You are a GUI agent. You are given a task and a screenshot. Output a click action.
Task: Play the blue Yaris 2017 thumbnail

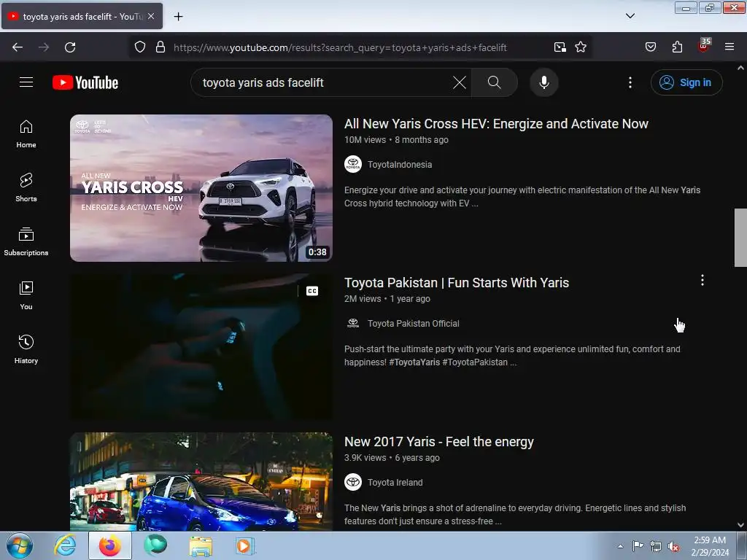point(201,481)
